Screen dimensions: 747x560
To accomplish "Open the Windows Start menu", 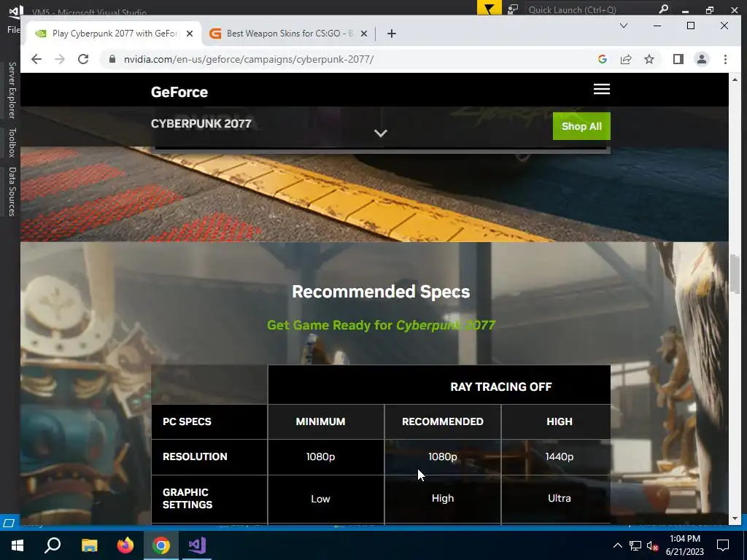I will 18,545.
